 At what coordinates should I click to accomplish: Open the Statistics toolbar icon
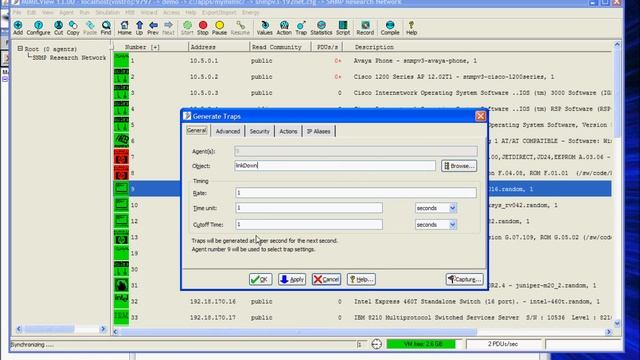coord(321,28)
